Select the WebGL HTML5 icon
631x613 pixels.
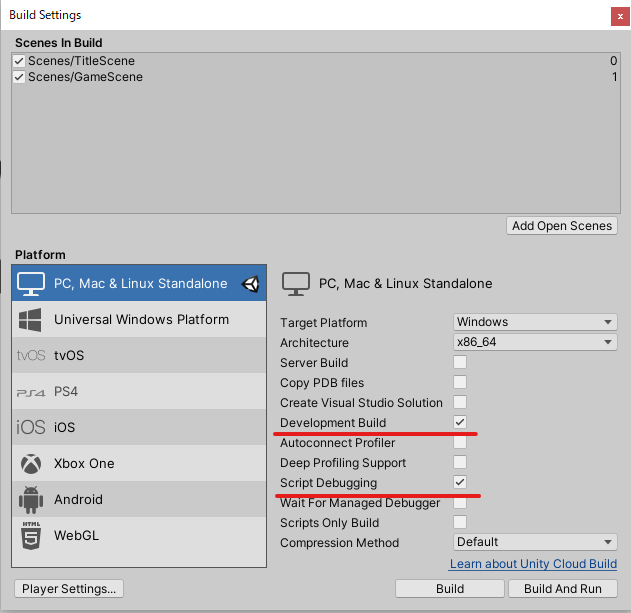coord(31,536)
